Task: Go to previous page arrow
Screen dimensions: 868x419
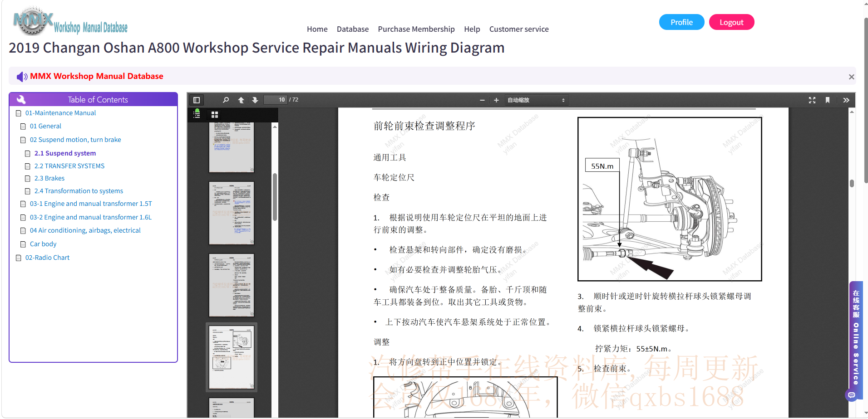Action: click(241, 100)
